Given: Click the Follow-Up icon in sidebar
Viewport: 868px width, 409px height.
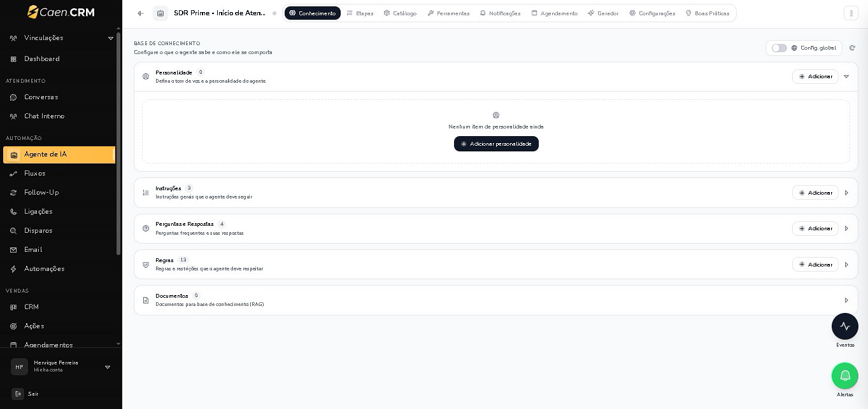Looking at the screenshot, I should click(x=13, y=193).
